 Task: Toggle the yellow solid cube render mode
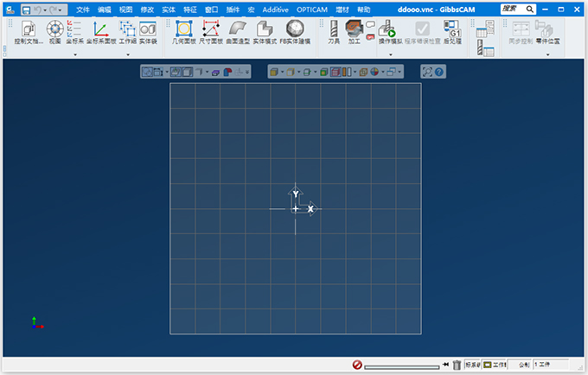point(274,72)
